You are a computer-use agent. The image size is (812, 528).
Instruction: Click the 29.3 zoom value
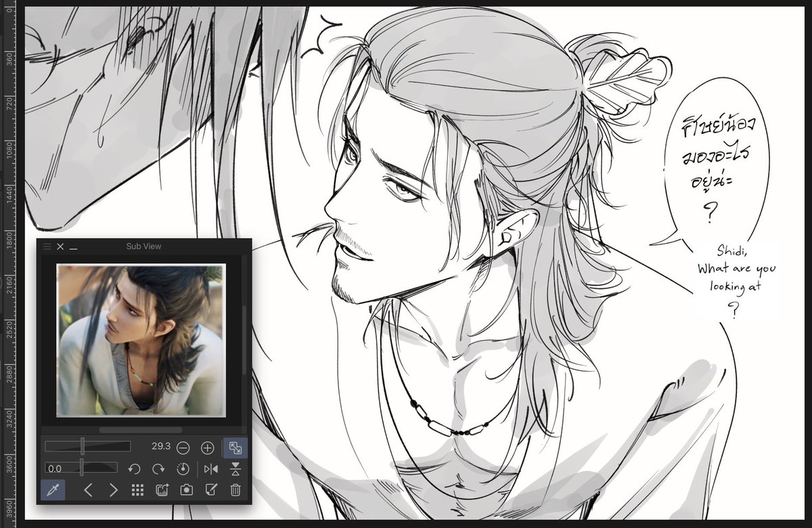pos(161,447)
